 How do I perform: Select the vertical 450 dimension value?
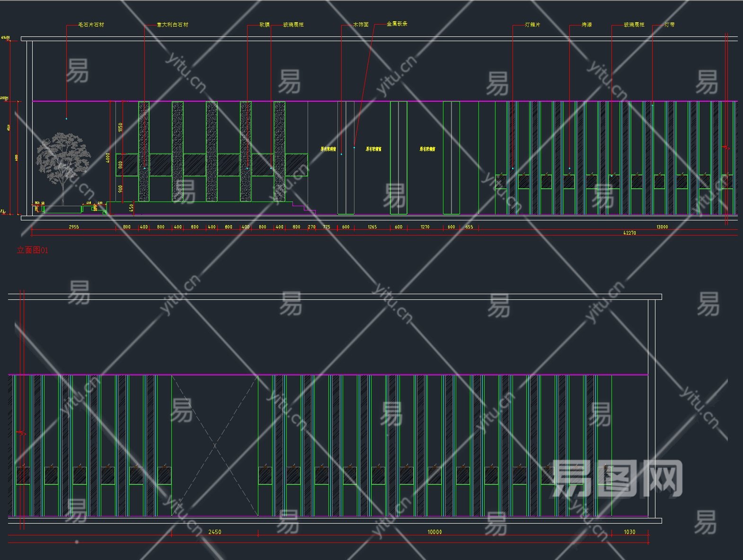point(132,208)
